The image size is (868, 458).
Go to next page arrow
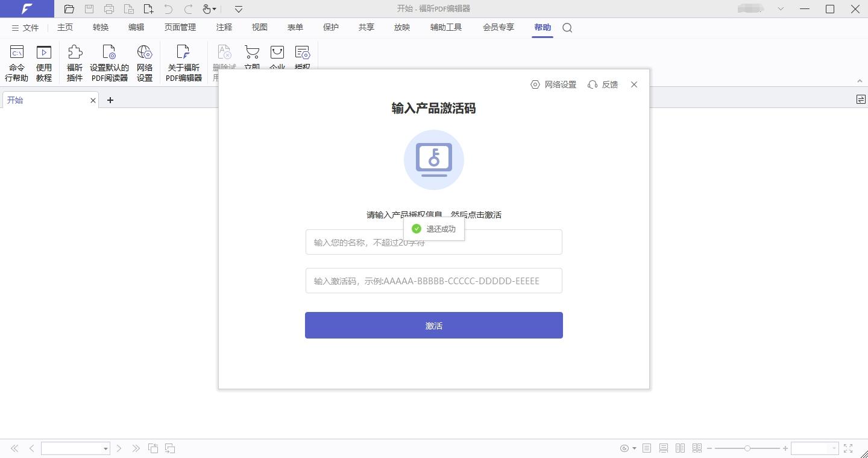click(119, 448)
